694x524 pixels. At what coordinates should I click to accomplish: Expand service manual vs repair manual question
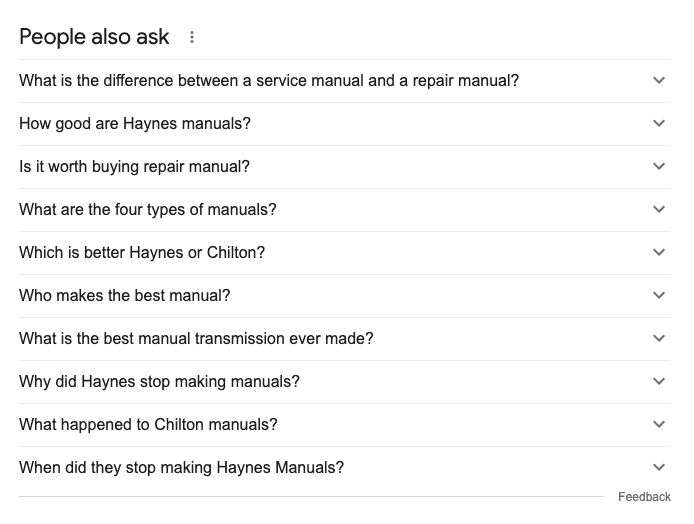[658, 81]
